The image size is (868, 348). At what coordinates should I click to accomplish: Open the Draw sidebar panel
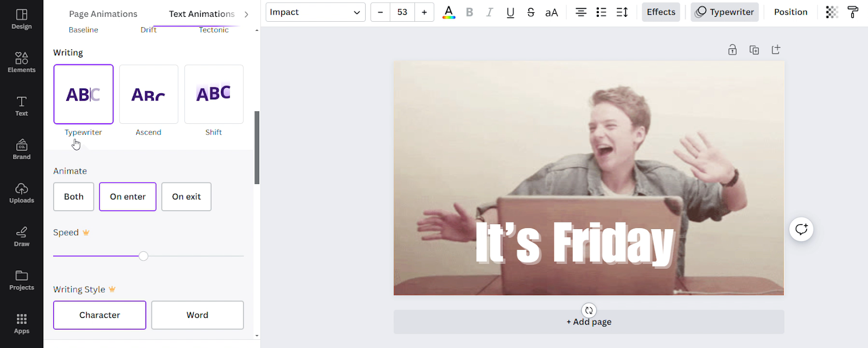[22, 236]
